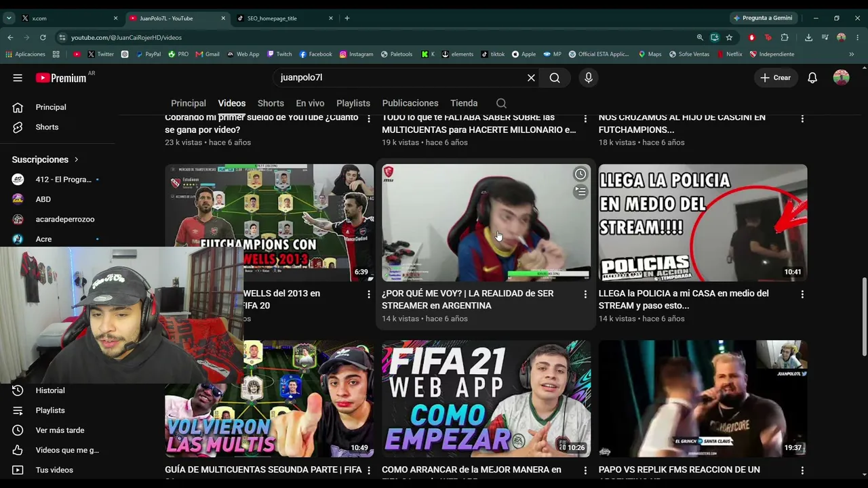The image size is (868, 488).
Task: Click the Crear button
Action: point(776,78)
